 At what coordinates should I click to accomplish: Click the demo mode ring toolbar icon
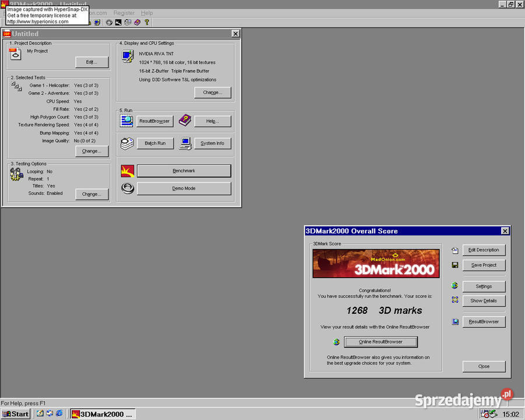(109, 22)
